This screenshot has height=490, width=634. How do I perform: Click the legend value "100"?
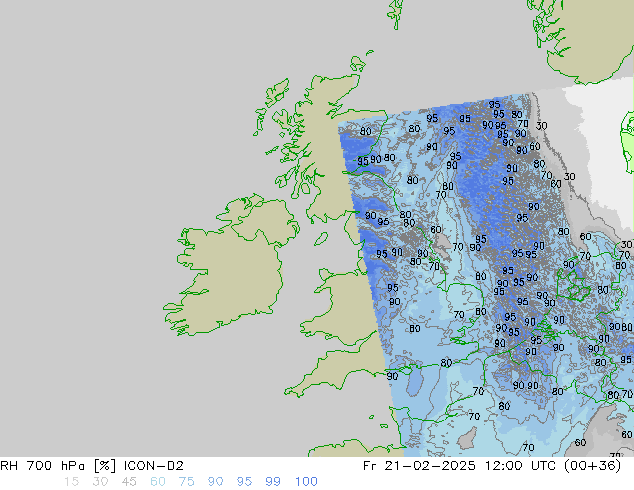306,482
